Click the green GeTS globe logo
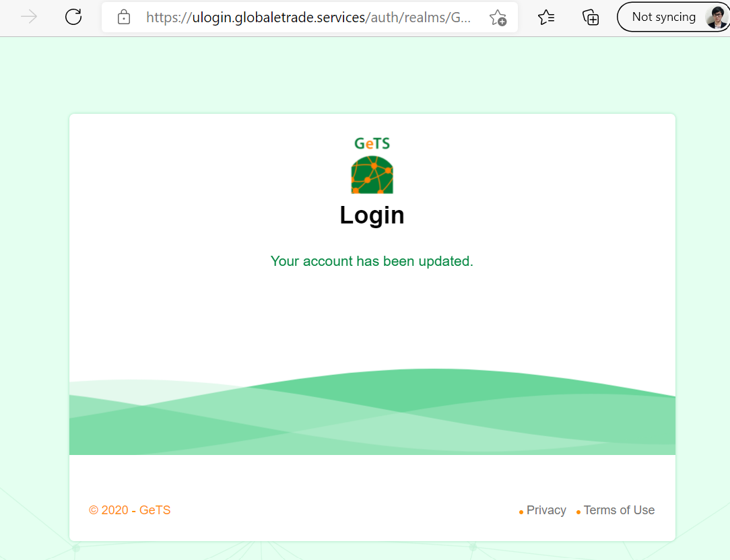The width and height of the screenshot is (730, 560). [372, 175]
